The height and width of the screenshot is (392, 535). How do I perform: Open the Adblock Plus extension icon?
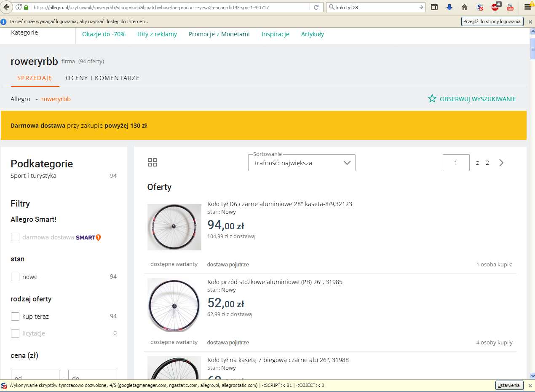tap(495, 7)
